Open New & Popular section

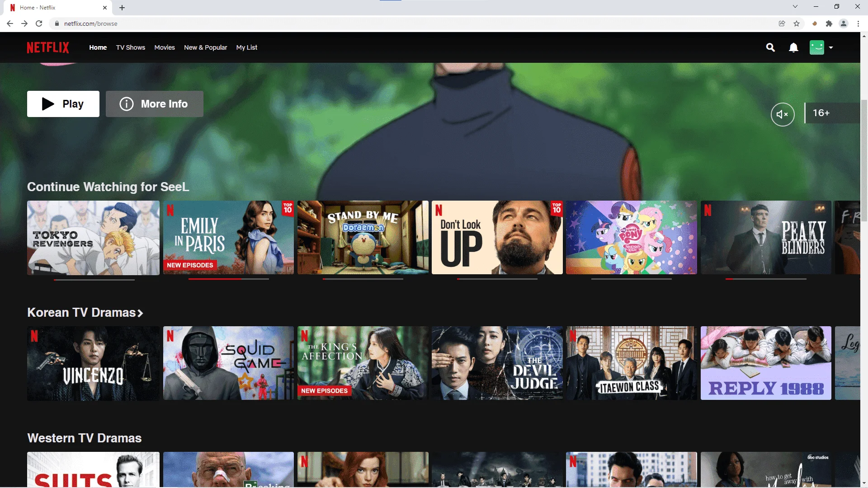tap(206, 47)
